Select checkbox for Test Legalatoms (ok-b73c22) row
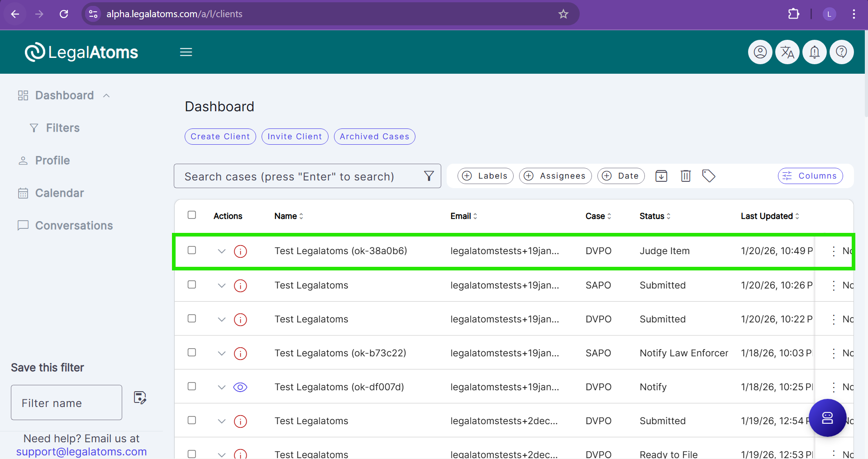Screen dimensions: 868x459 tap(192, 352)
